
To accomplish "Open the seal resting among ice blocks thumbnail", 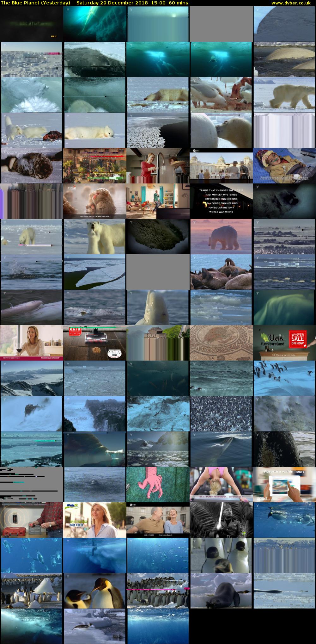I will [221, 591].
